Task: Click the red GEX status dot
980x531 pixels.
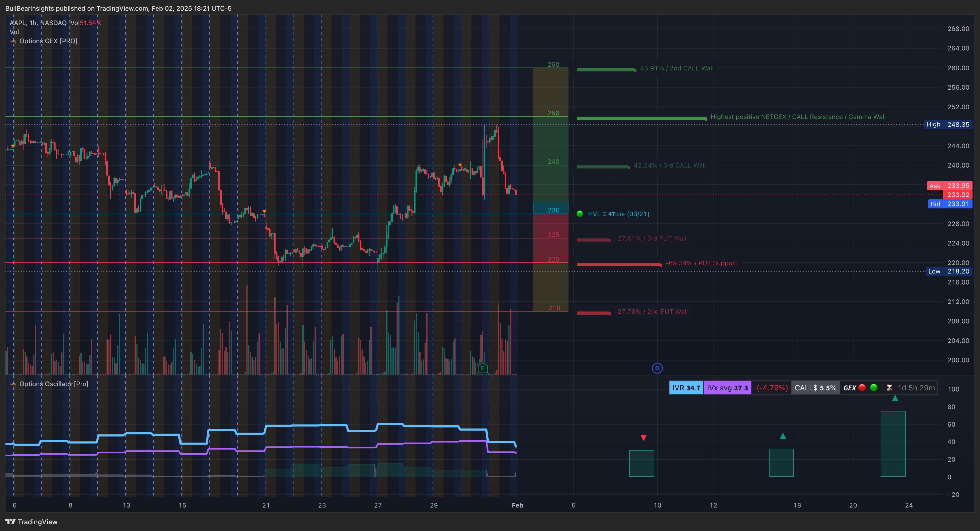Action: [x=862, y=388]
